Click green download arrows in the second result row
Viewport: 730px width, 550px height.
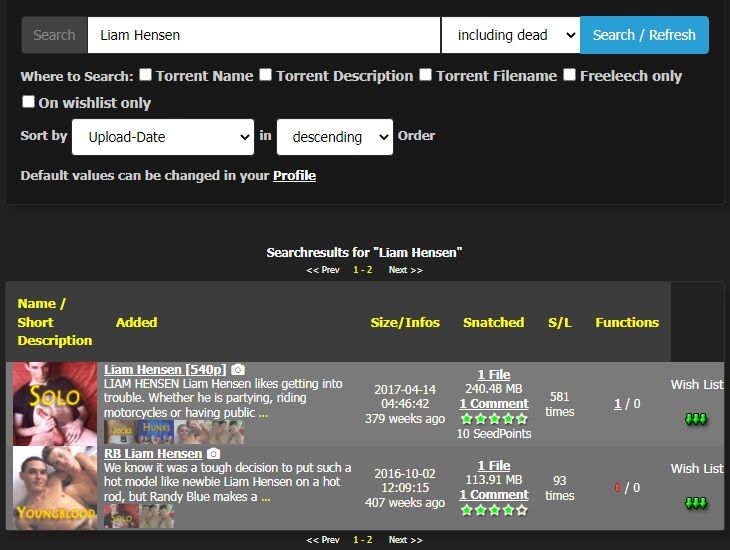pos(696,502)
